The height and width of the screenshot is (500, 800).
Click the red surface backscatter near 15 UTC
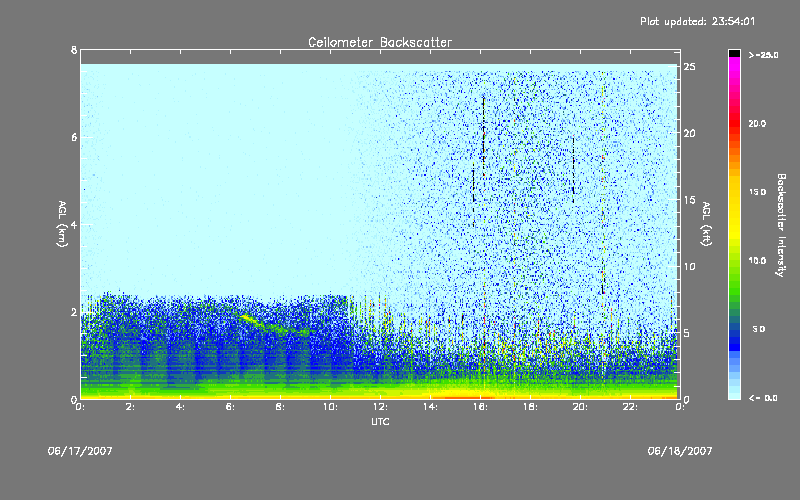467,396
